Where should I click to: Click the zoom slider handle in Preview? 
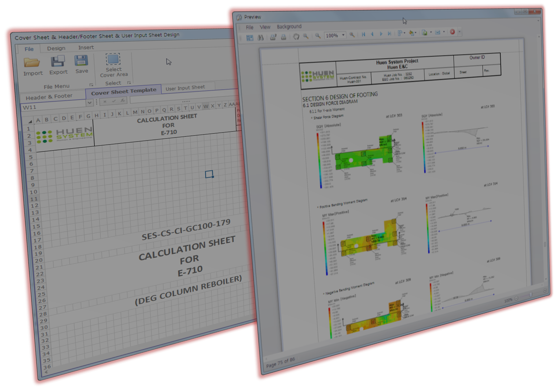click(531, 295)
